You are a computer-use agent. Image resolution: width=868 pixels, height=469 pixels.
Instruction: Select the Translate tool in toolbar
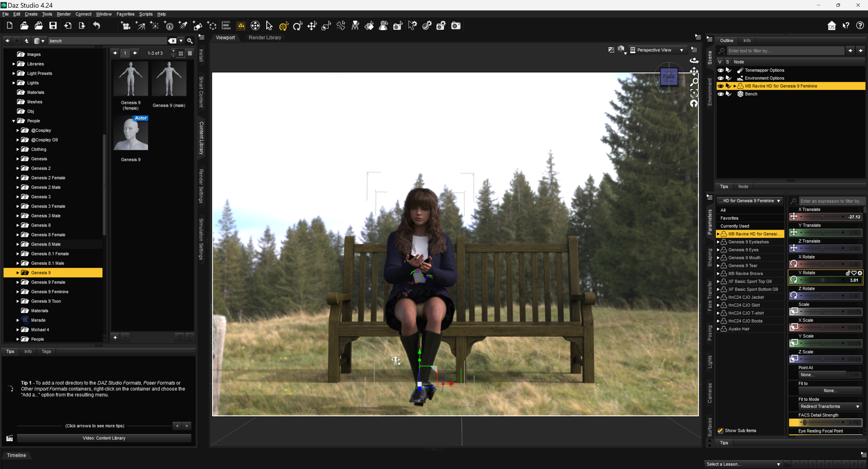coord(312,26)
